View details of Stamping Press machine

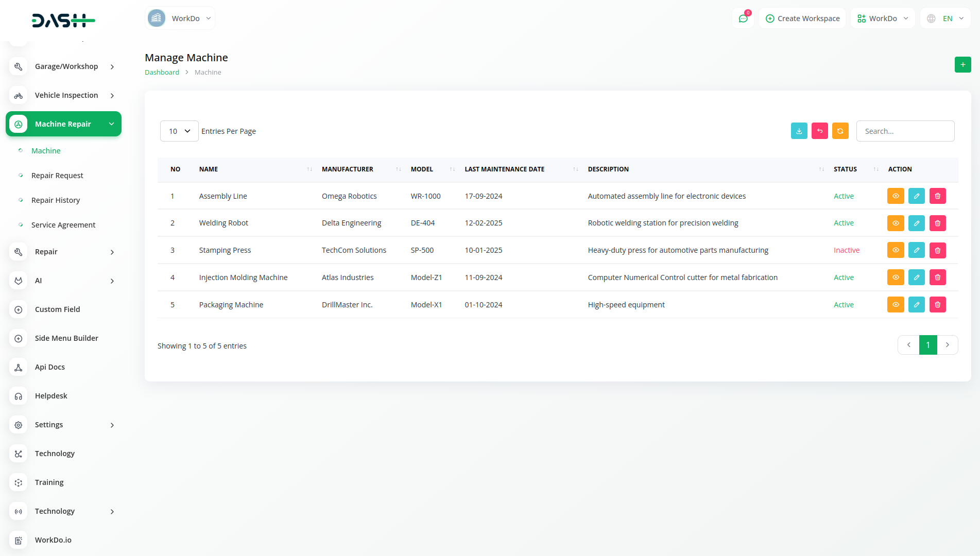coord(896,250)
